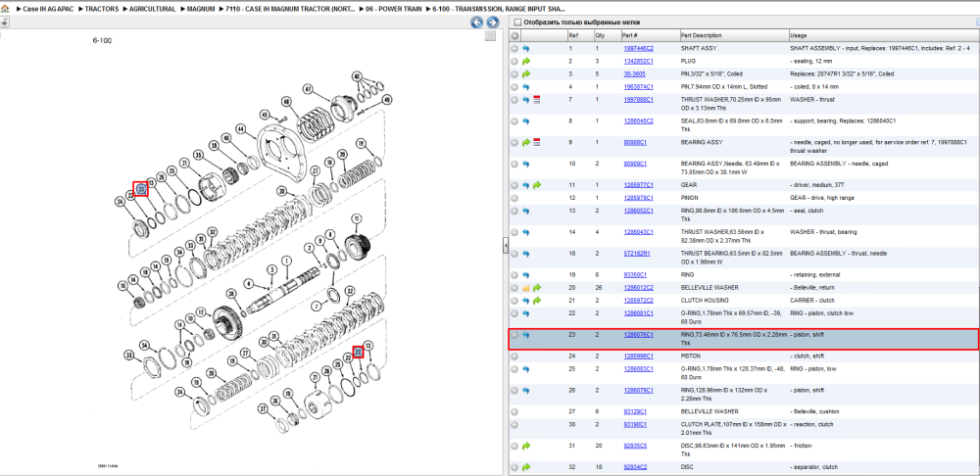Click the panel export icon under home
The image size is (980, 476).
(4, 23)
